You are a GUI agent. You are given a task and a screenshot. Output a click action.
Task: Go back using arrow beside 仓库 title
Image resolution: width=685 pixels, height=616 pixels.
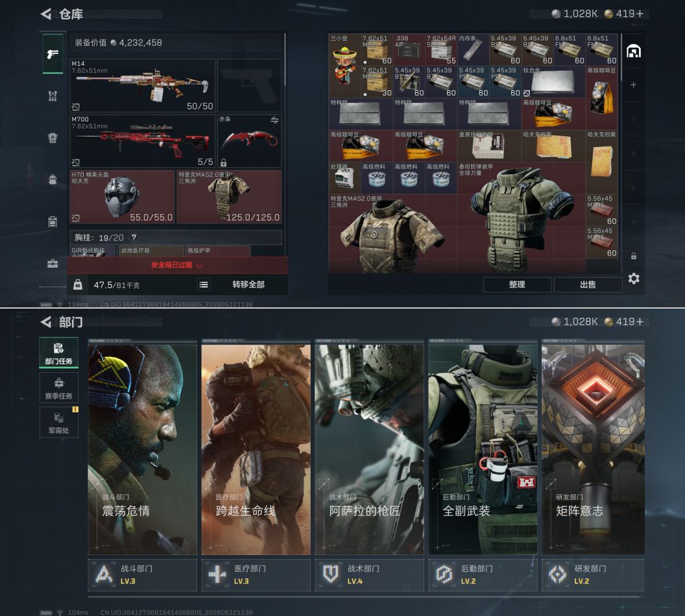click(x=46, y=14)
